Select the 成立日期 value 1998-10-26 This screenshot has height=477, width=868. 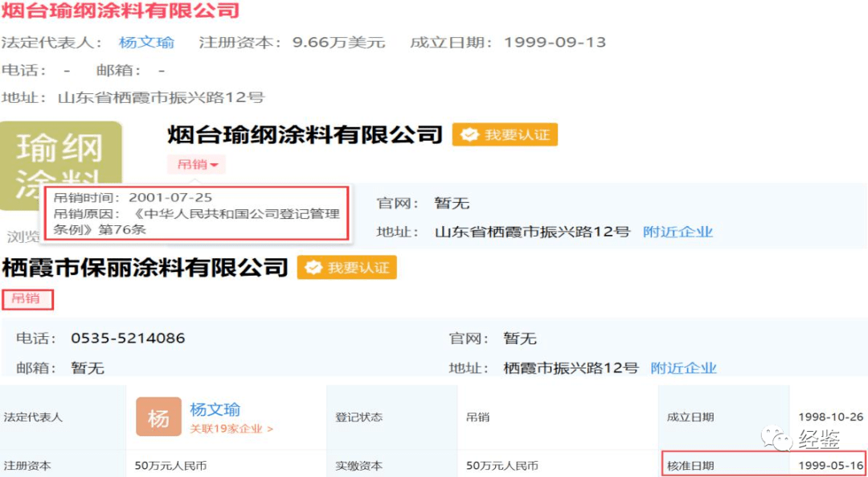(831, 417)
